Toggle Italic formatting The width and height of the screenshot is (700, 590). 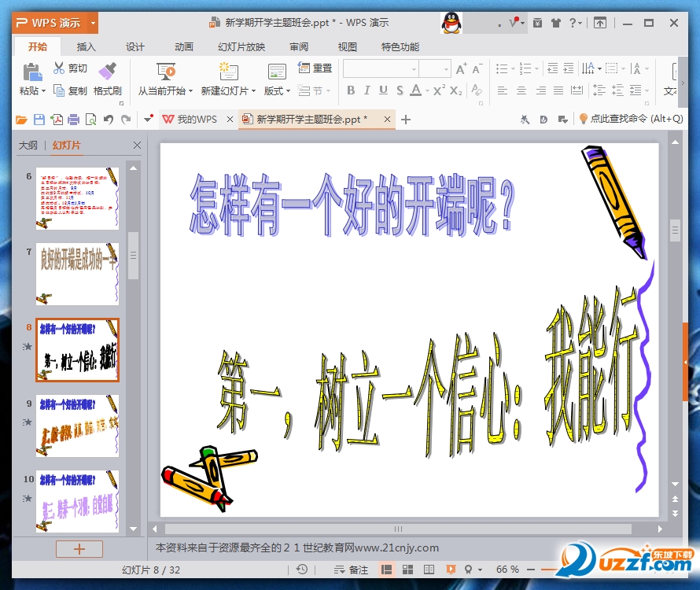coord(367,90)
